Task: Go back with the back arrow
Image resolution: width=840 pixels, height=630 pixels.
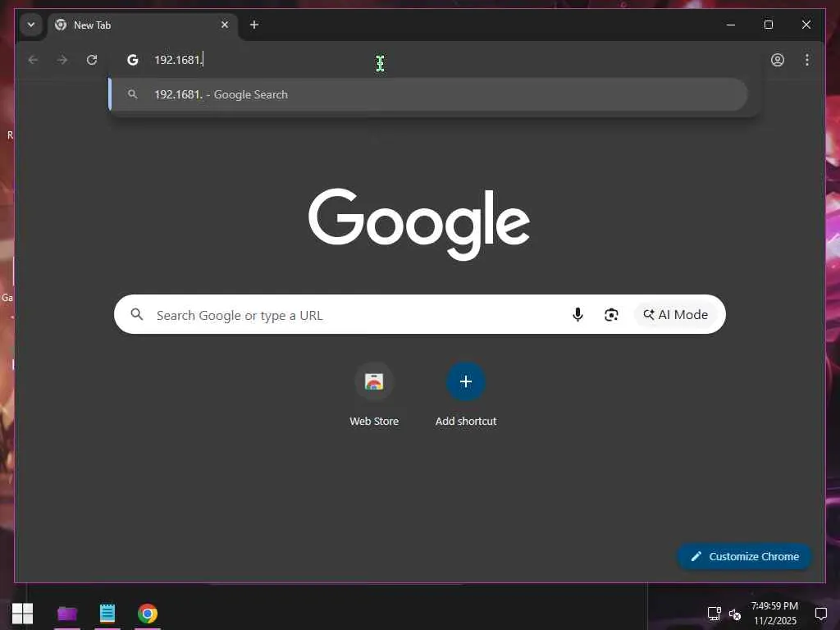Action: click(33, 59)
